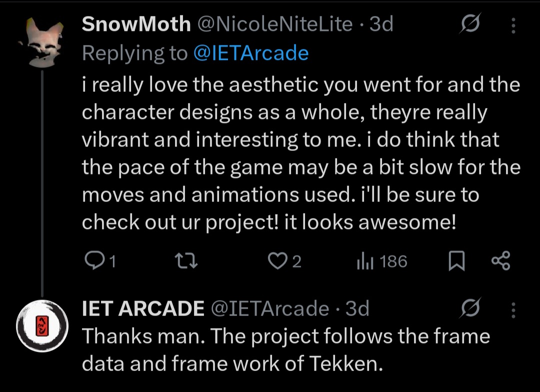Image resolution: width=540 pixels, height=392 pixels.
Task: Open the @IETArcade handle beside IET ARCADE
Action: 270,309
